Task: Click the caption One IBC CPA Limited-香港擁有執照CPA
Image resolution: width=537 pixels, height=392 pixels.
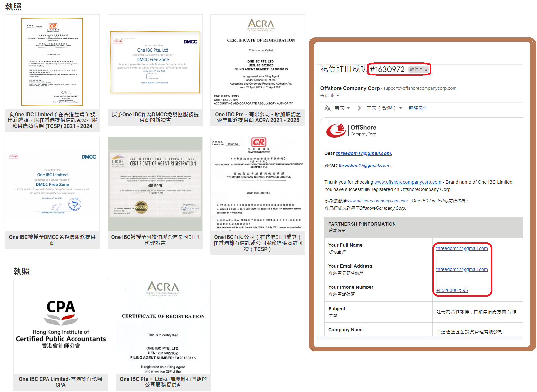Action: [x=61, y=382]
